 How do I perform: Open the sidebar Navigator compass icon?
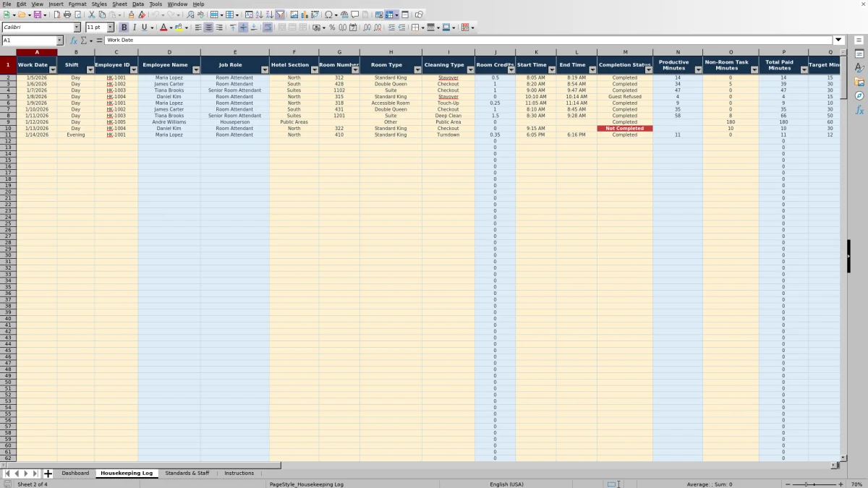859,95
